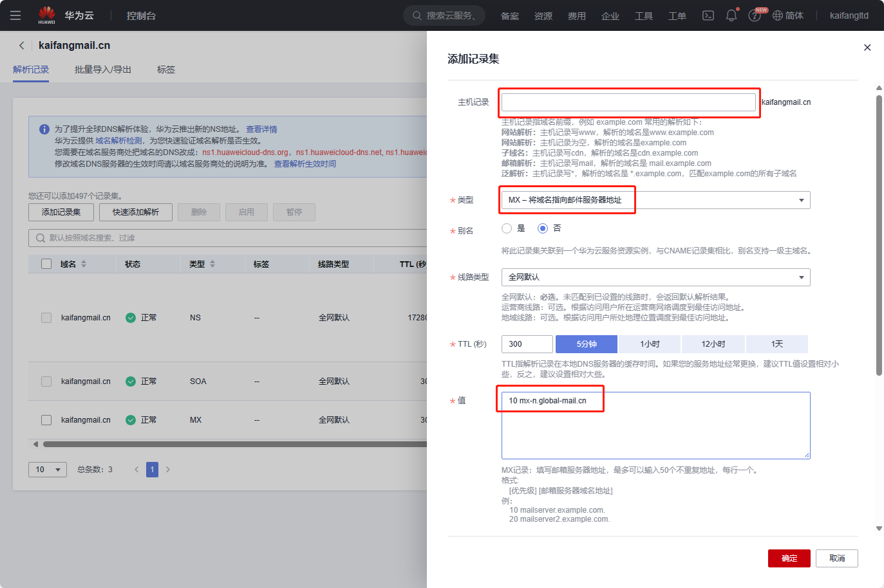The height and width of the screenshot is (588, 884).
Task: Open the 费用 menu in top bar
Action: coord(577,16)
